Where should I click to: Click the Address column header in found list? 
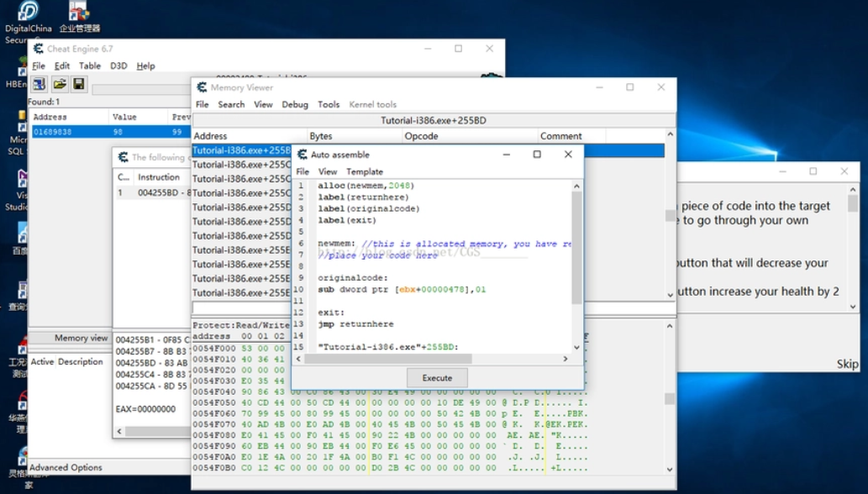[x=69, y=117]
